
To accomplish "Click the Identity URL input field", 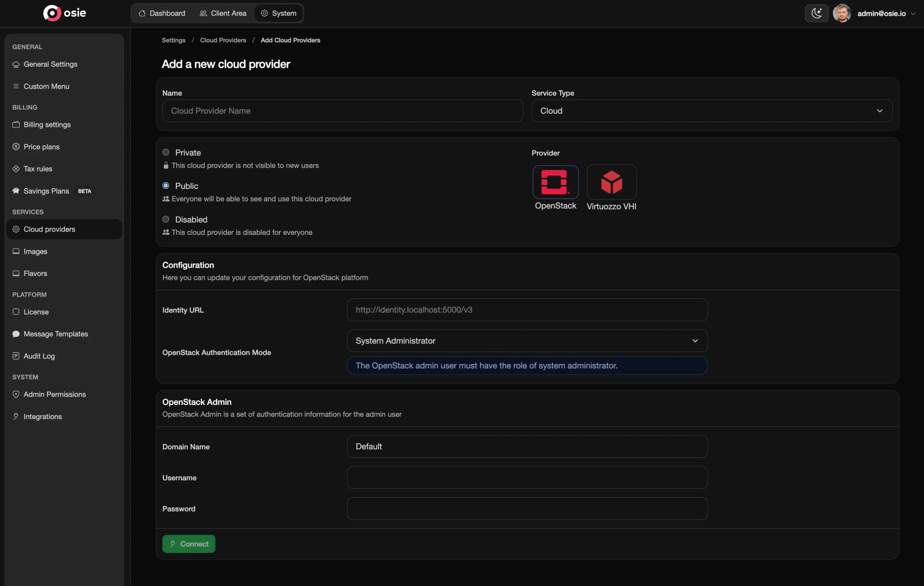I will tap(527, 310).
